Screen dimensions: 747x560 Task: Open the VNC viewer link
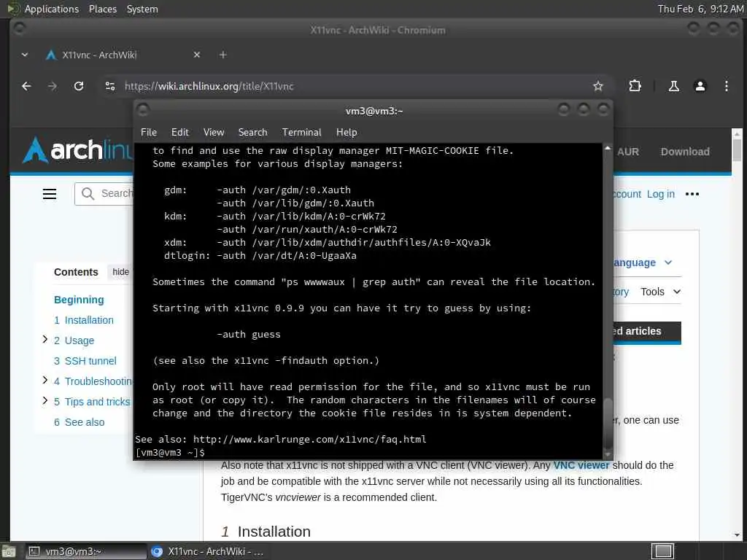point(581,465)
